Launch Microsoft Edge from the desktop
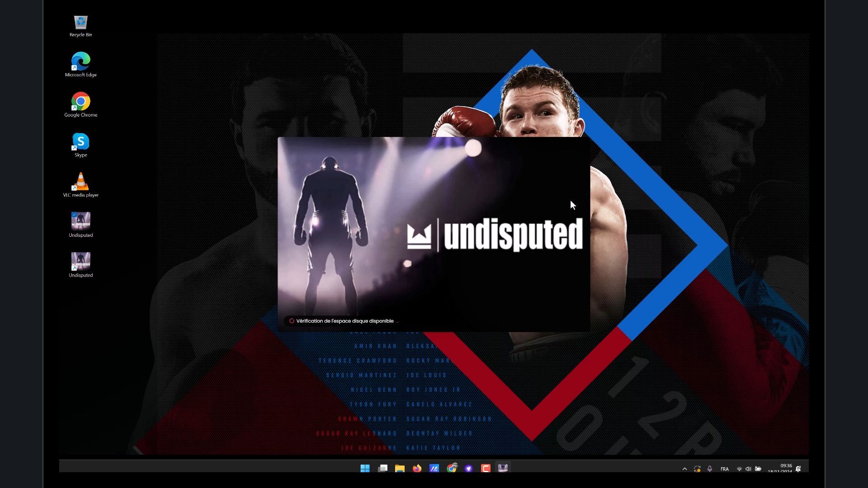The width and height of the screenshot is (868, 488). point(80,65)
